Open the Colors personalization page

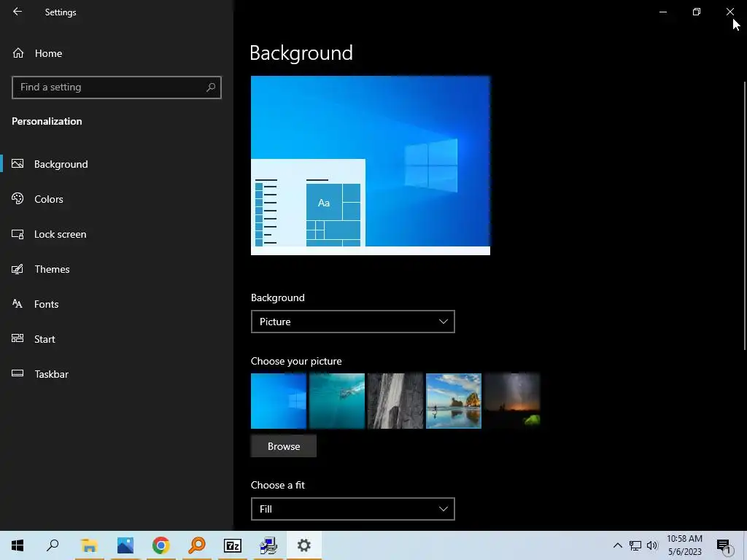pos(117,199)
